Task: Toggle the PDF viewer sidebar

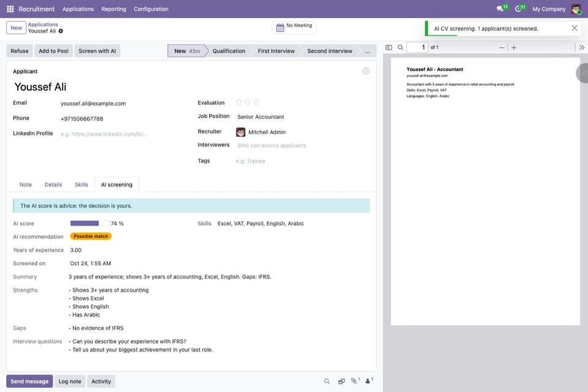Action: pyautogui.click(x=389, y=48)
